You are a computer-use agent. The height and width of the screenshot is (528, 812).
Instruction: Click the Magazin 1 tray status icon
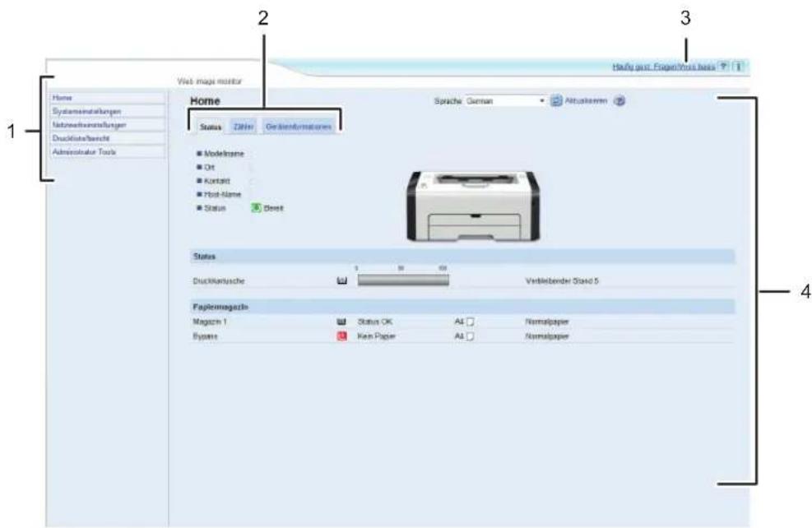[x=341, y=322]
